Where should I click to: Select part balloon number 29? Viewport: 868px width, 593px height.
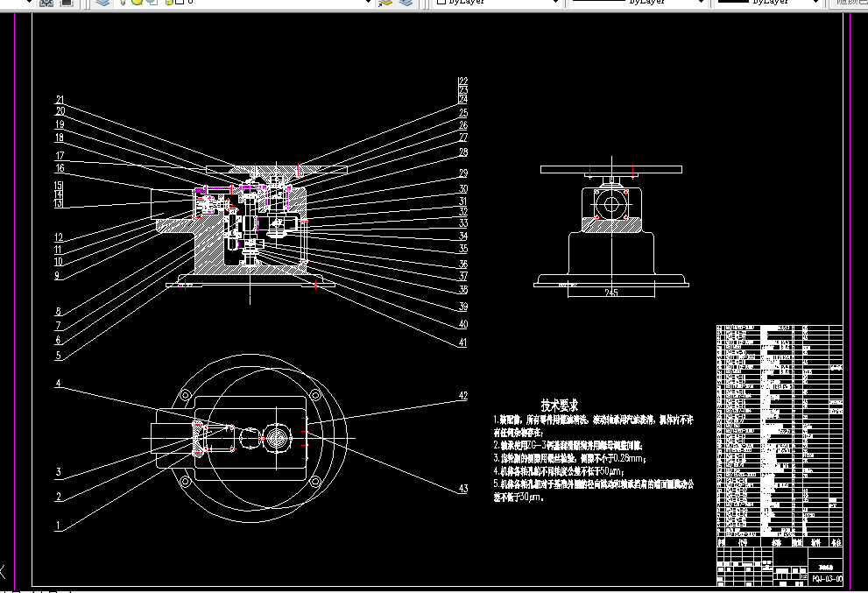pyautogui.click(x=463, y=173)
